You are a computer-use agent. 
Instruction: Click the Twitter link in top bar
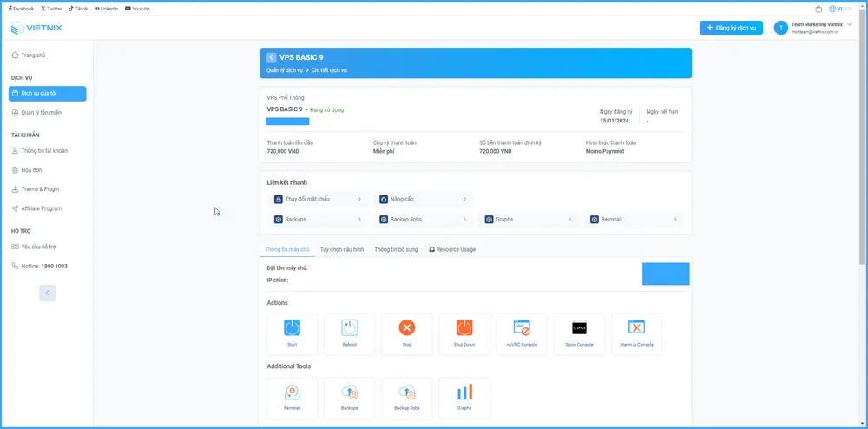[x=51, y=9]
